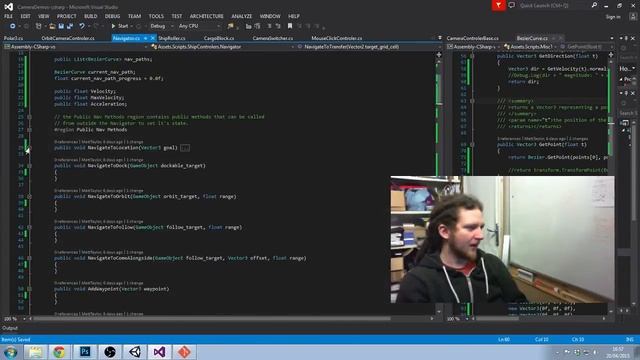Switch to the CameraSwitcher.cs tab

coord(273,38)
